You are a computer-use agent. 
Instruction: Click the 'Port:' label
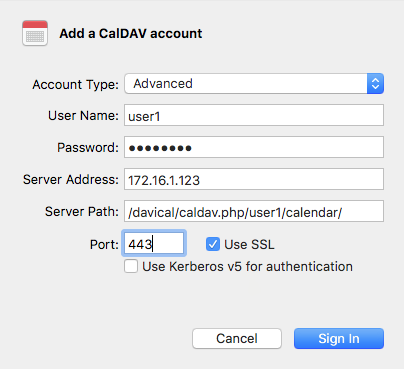104,244
